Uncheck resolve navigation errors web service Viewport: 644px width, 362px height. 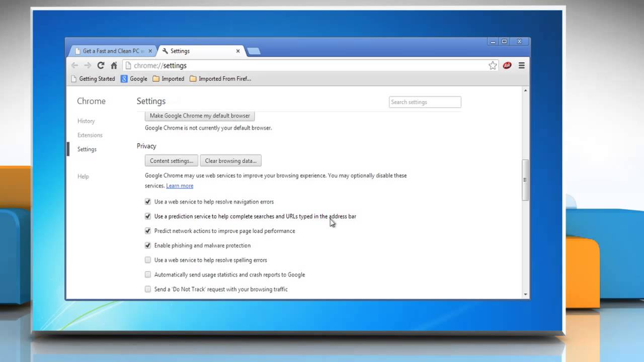pos(148,202)
